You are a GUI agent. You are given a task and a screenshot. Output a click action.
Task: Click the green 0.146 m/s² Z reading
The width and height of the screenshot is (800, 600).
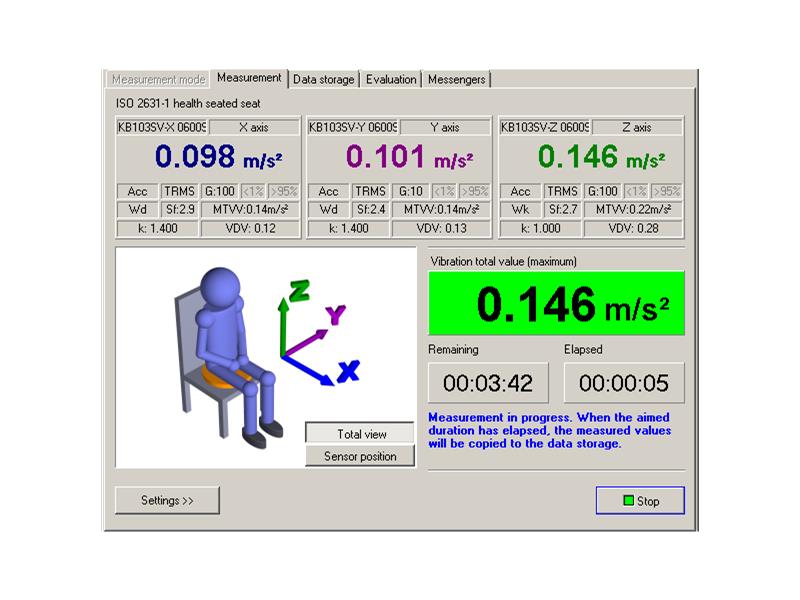pyautogui.click(x=602, y=157)
